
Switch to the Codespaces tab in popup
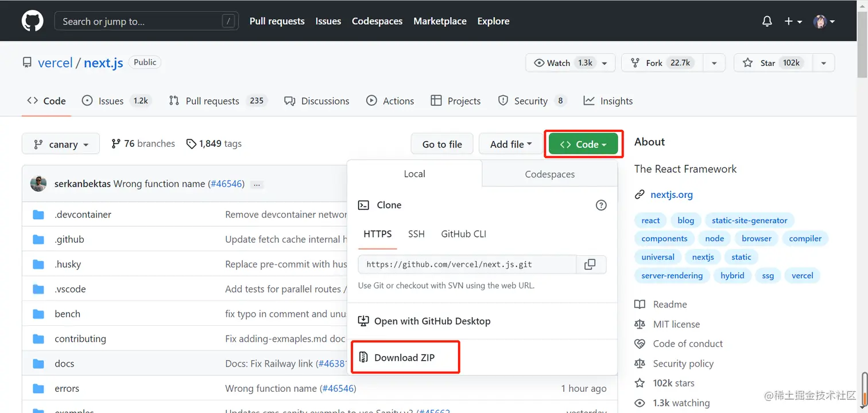pyautogui.click(x=550, y=174)
